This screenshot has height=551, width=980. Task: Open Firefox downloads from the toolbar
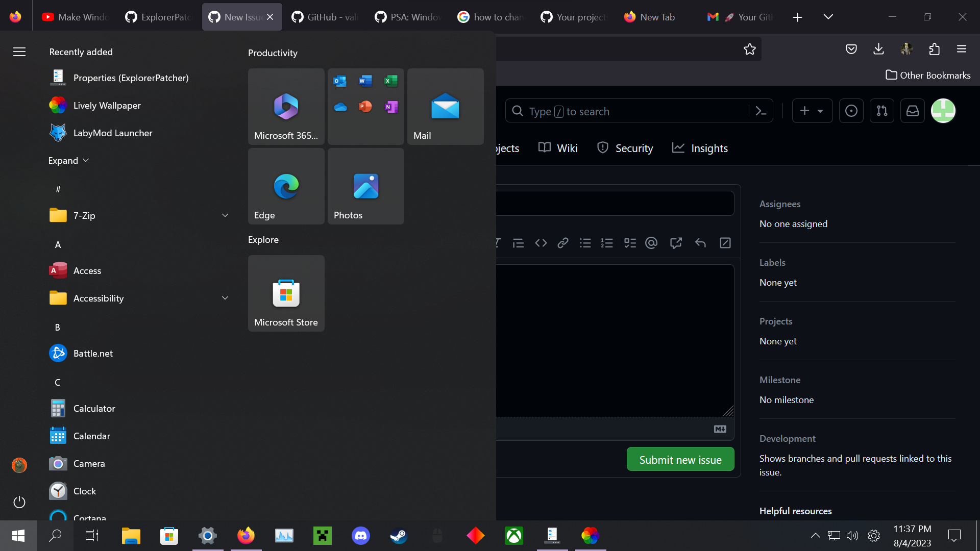click(878, 49)
